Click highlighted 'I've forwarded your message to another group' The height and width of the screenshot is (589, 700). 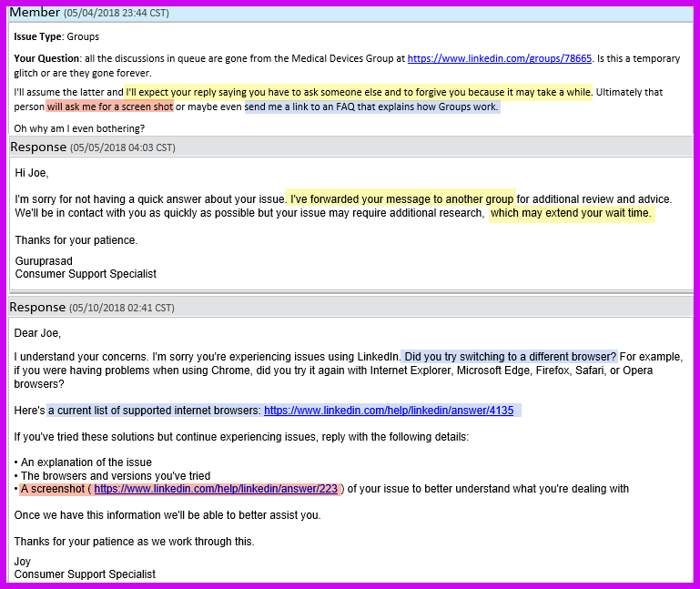(x=401, y=199)
